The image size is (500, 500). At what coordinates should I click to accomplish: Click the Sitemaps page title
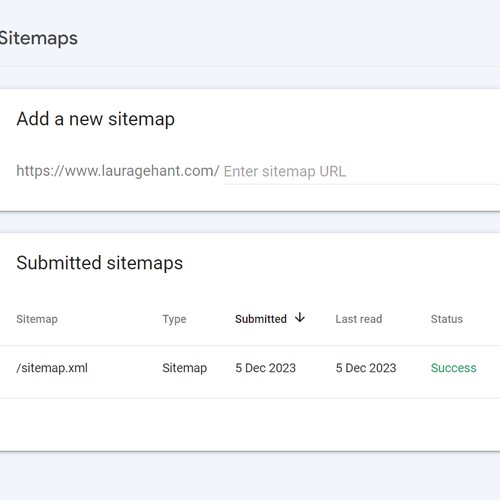(x=38, y=38)
